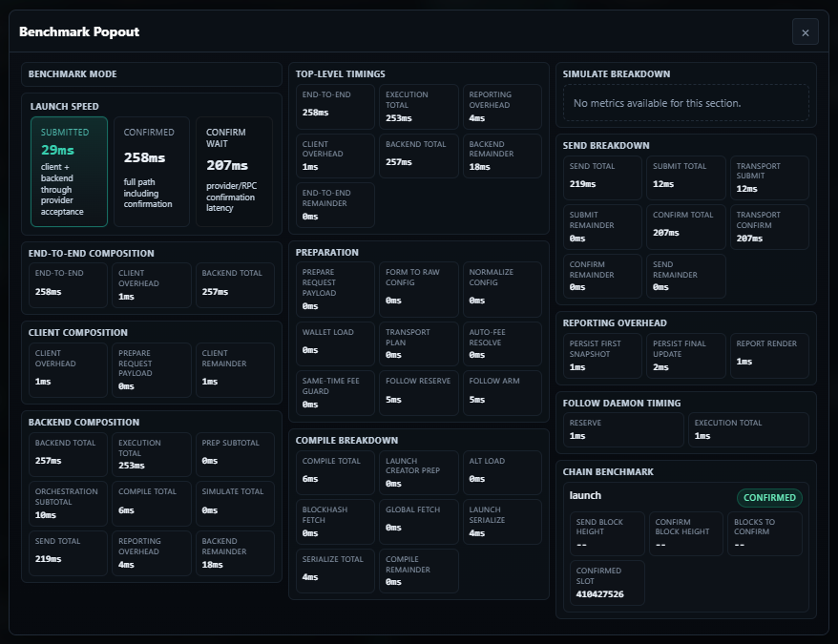Click Persist First Snapshot card
Image resolution: width=838 pixels, height=644 pixels.
[602, 356]
